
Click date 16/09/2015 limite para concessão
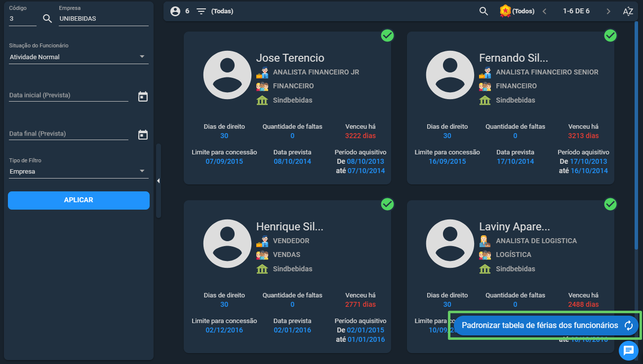point(447,161)
